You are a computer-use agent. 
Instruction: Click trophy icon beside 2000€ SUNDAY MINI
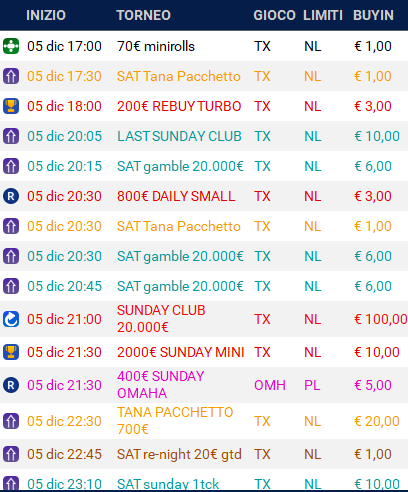[x=11, y=352]
